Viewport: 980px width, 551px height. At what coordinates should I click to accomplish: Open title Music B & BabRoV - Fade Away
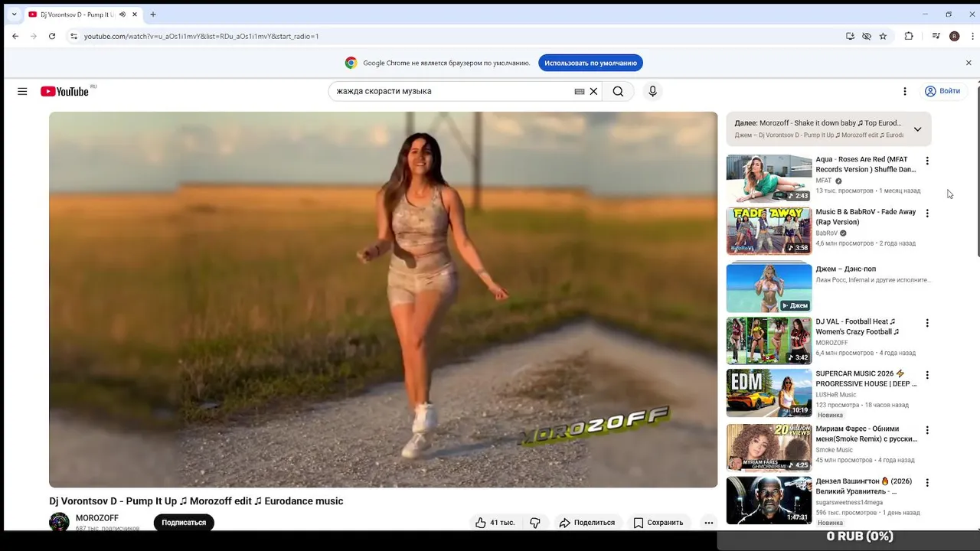click(x=865, y=217)
